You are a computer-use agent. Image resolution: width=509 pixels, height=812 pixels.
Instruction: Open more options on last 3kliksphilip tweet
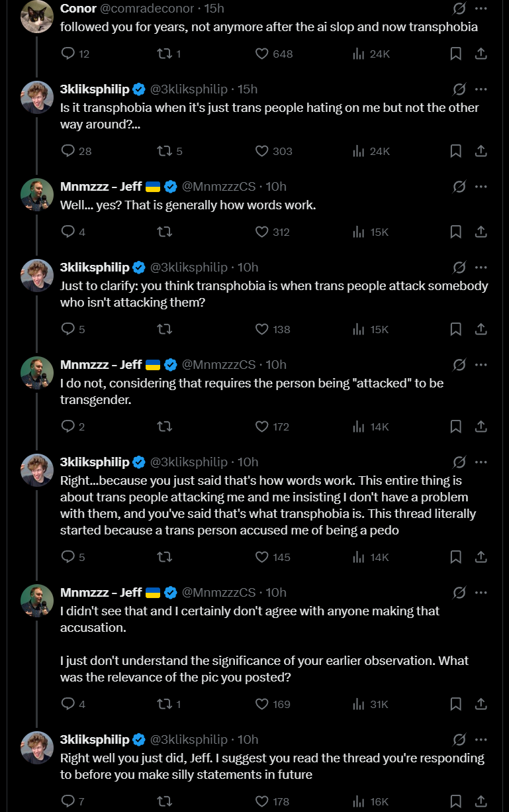tap(481, 740)
